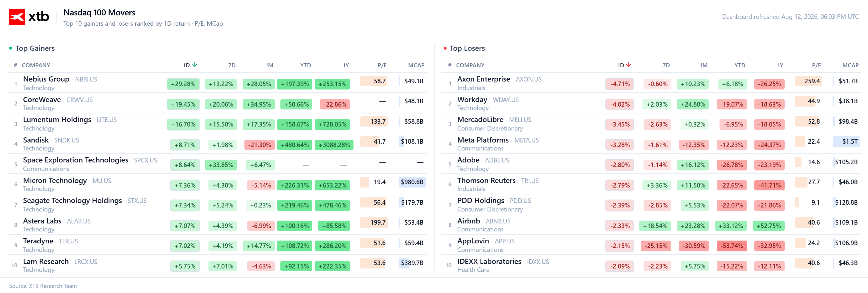
Task: Click the 7D column header in Top Losers
Action: click(x=666, y=65)
